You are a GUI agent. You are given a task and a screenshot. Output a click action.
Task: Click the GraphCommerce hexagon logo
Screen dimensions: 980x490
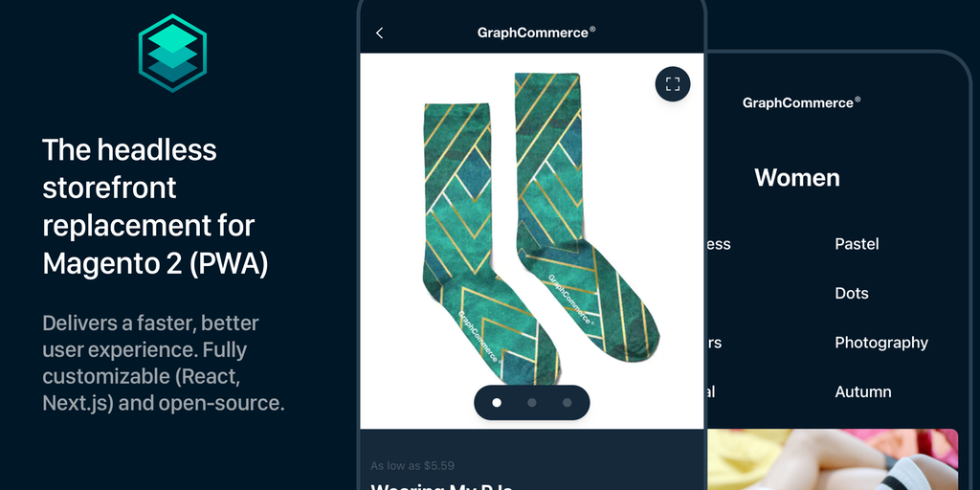tap(172, 54)
